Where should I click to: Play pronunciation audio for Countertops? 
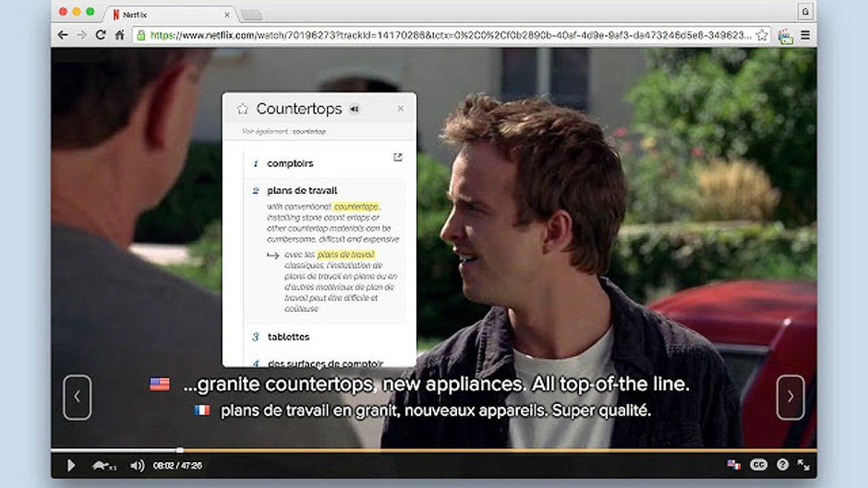click(354, 109)
